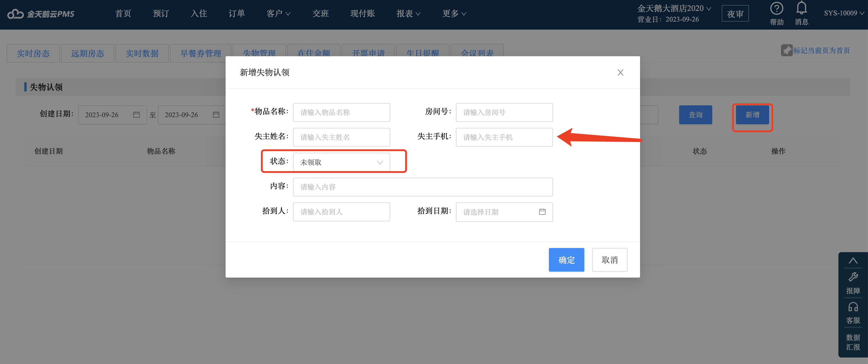The height and width of the screenshot is (364, 868).
Task: Focus the 失主手机 input field
Action: pos(504,137)
